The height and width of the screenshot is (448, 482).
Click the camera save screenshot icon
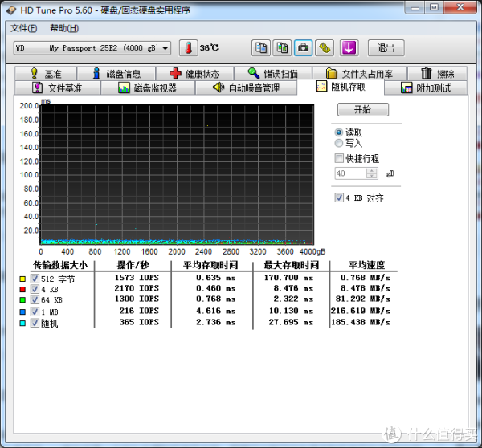304,48
